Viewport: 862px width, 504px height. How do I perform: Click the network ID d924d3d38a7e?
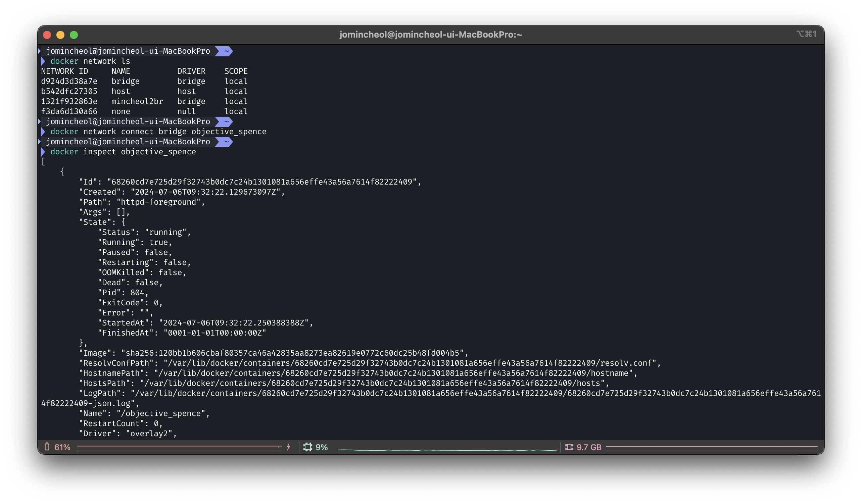coord(69,82)
